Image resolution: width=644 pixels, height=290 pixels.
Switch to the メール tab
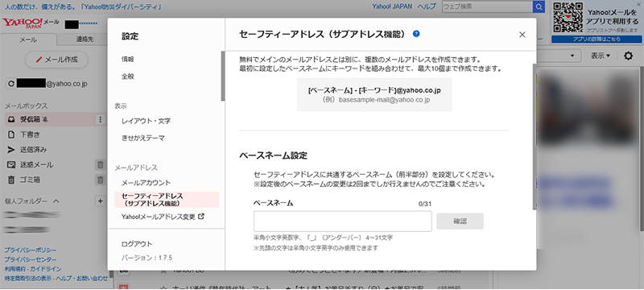point(28,39)
